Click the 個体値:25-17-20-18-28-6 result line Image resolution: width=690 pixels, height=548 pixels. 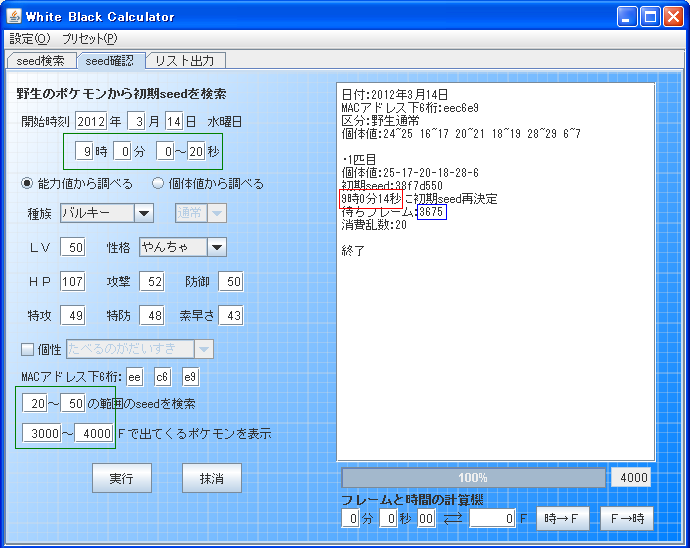(410, 173)
